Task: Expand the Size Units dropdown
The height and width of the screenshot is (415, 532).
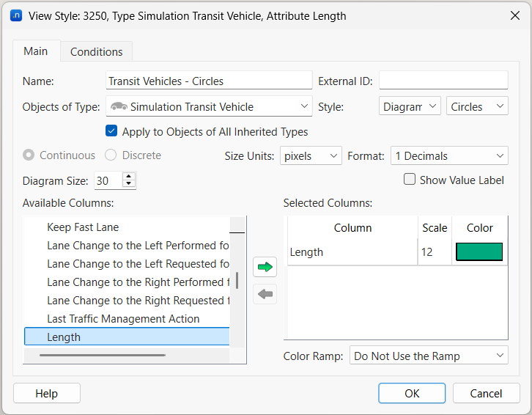Action: click(x=311, y=155)
